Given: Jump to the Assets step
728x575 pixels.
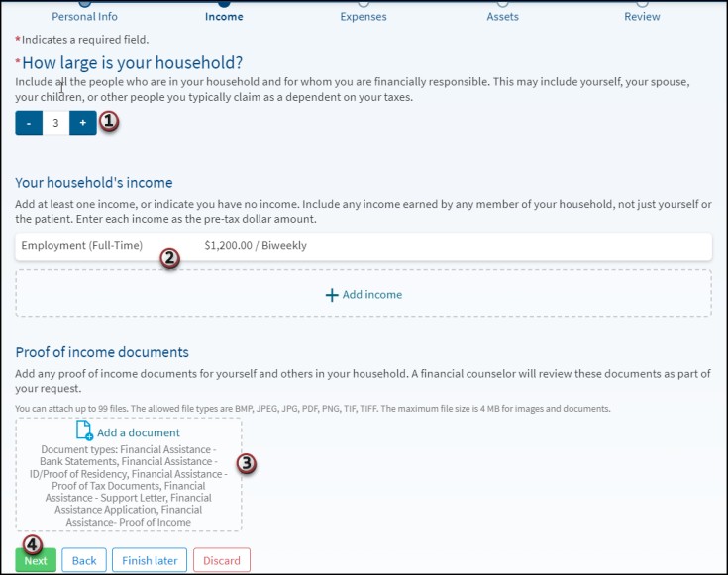Looking at the screenshot, I should click(502, 16).
